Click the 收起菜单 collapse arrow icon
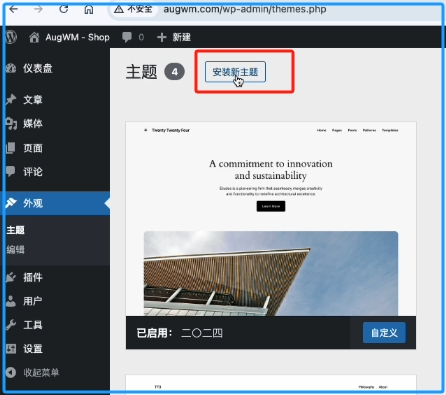 pyautogui.click(x=11, y=372)
